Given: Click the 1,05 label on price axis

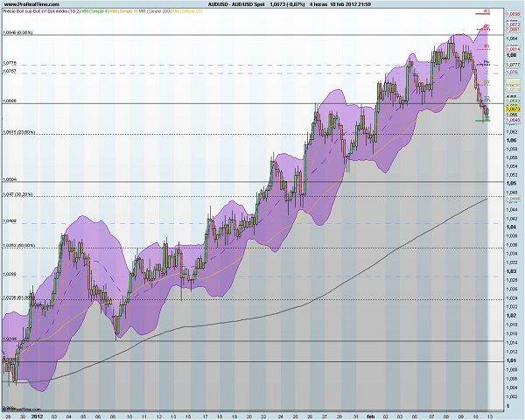Looking at the screenshot, I should [x=511, y=184].
